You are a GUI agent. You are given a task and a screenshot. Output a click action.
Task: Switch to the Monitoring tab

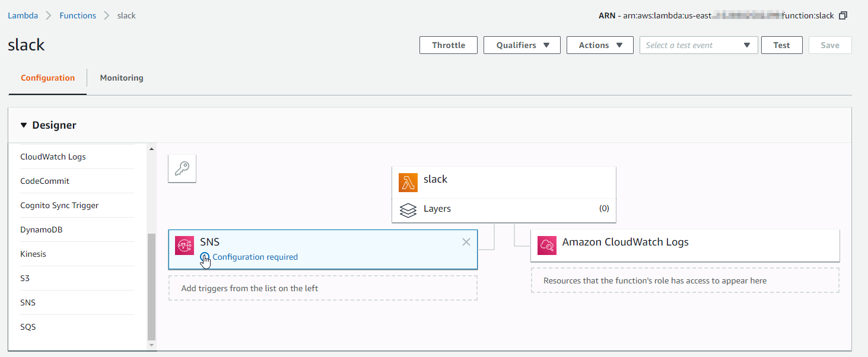122,78
